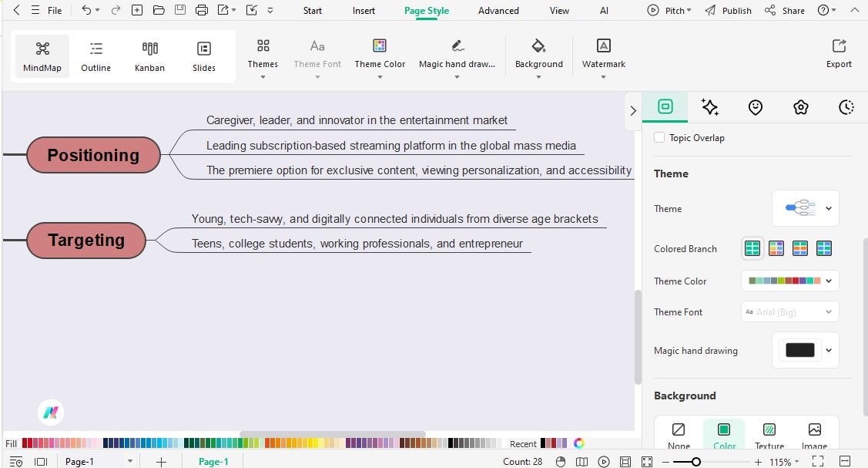Enable the Topic Overlap checkbox
This screenshot has width=868, height=468.
coord(659,137)
